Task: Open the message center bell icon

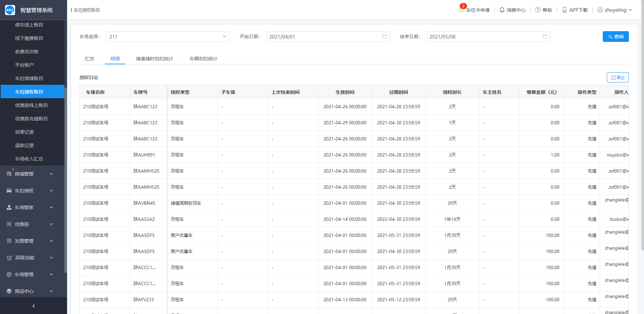Action: [502, 10]
